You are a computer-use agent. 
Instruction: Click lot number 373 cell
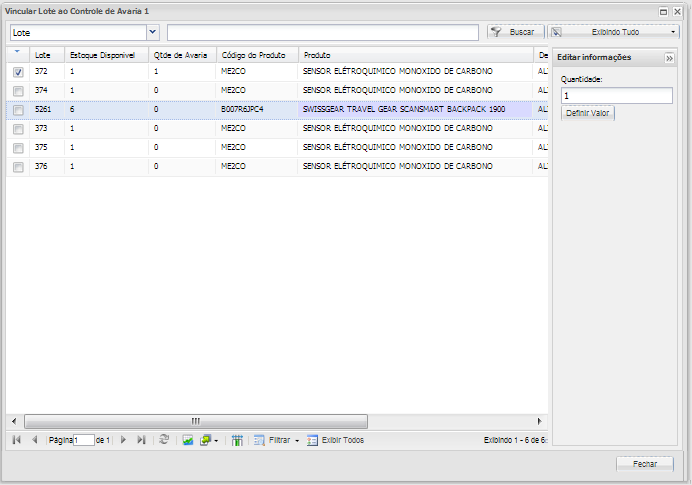pyautogui.click(x=47, y=128)
